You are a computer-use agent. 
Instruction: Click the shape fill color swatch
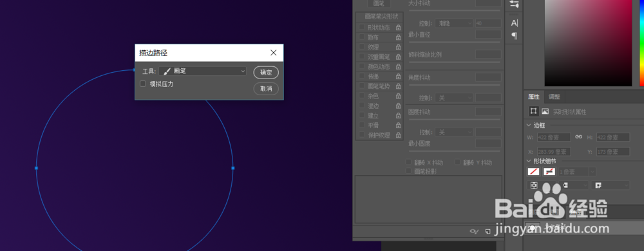click(533, 172)
